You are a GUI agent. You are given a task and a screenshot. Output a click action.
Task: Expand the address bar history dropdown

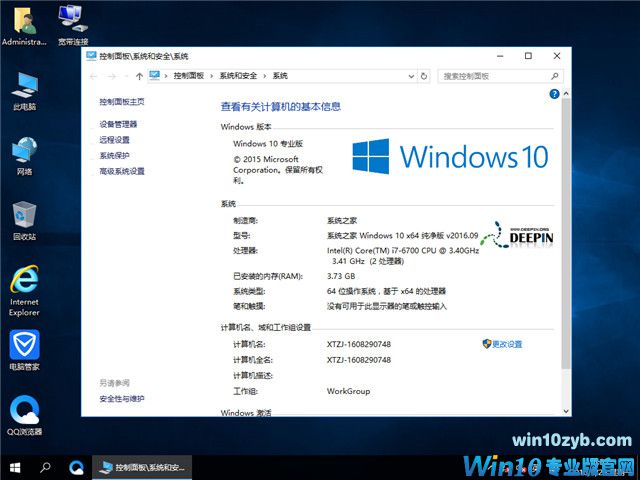point(411,76)
